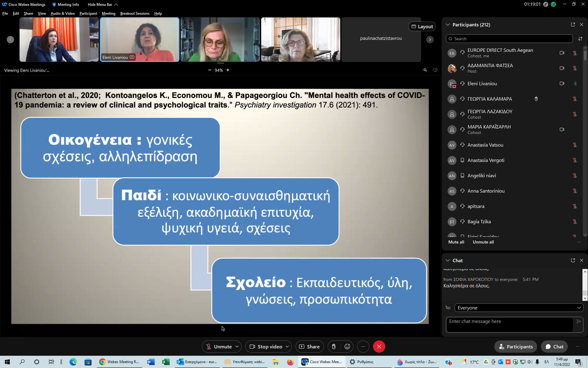The image size is (588, 368).
Task: Click Stop video button
Action: (266, 347)
